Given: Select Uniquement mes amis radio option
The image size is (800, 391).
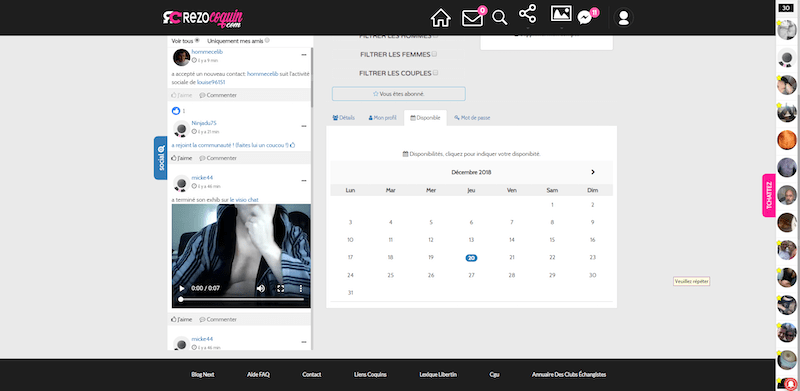Looking at the screenshot, I should point(267,41).
